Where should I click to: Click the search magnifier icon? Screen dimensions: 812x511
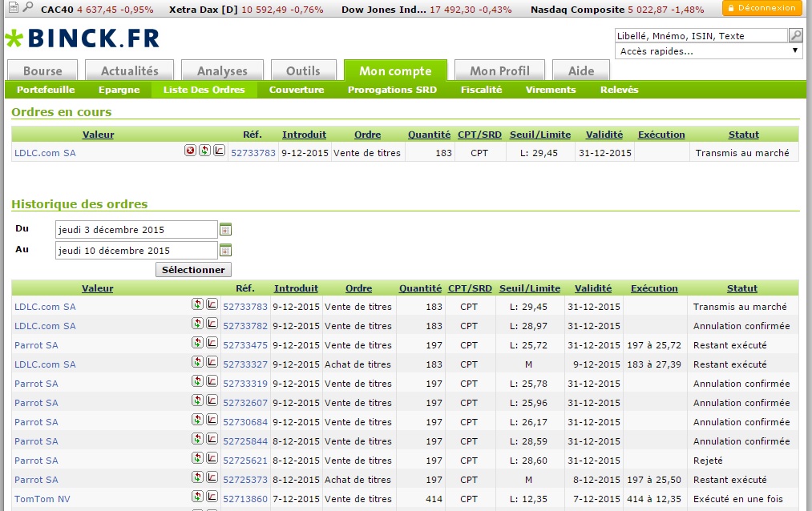795,35
